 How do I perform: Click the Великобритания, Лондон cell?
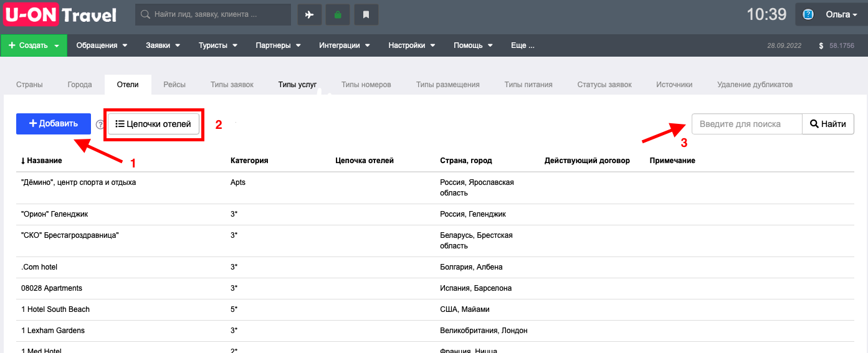pos(484,331)
